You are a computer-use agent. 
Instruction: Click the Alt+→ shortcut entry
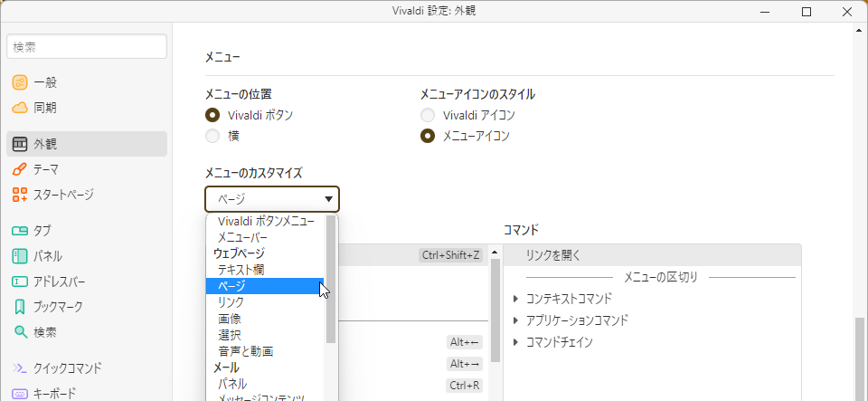465,363
